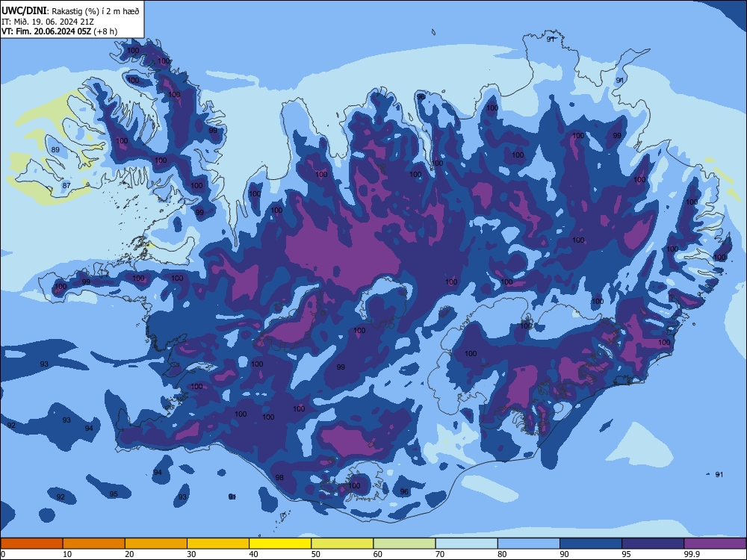Click the legend tick label "40"

[x=254, y=554]
